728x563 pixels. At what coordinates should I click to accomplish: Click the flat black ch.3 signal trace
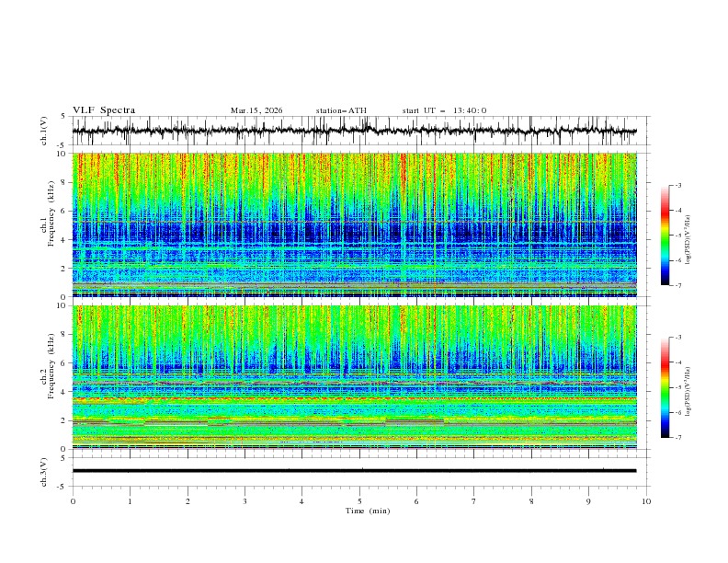pyautogui.click(x=354, y=471)
